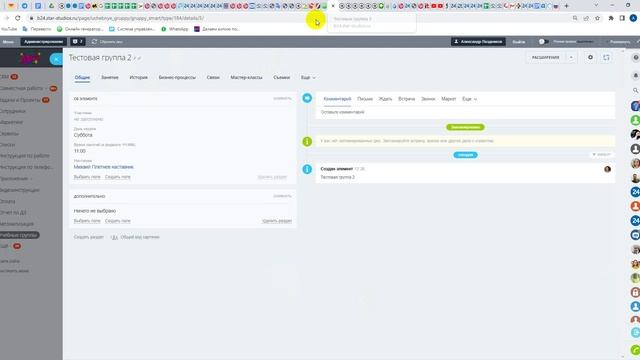
Task: Switch to the Занятия tab
Action: coord(110,78)
